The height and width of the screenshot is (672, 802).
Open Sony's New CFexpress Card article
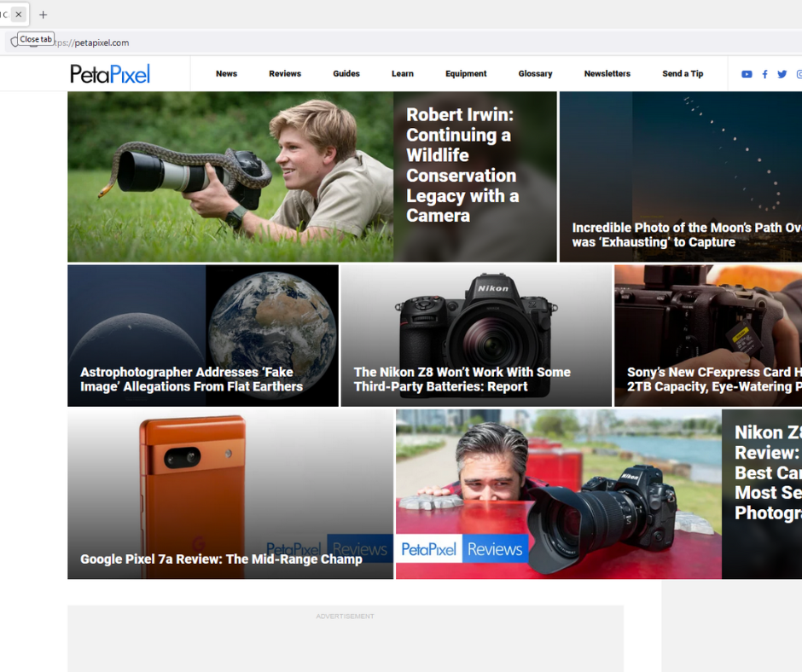[x=714, y=379]
